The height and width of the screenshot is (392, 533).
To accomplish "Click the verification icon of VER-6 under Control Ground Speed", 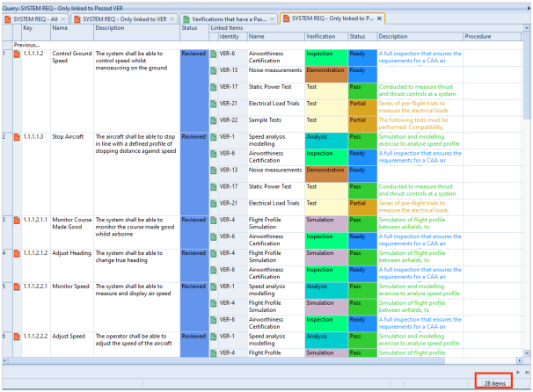I will click(214, 54).
